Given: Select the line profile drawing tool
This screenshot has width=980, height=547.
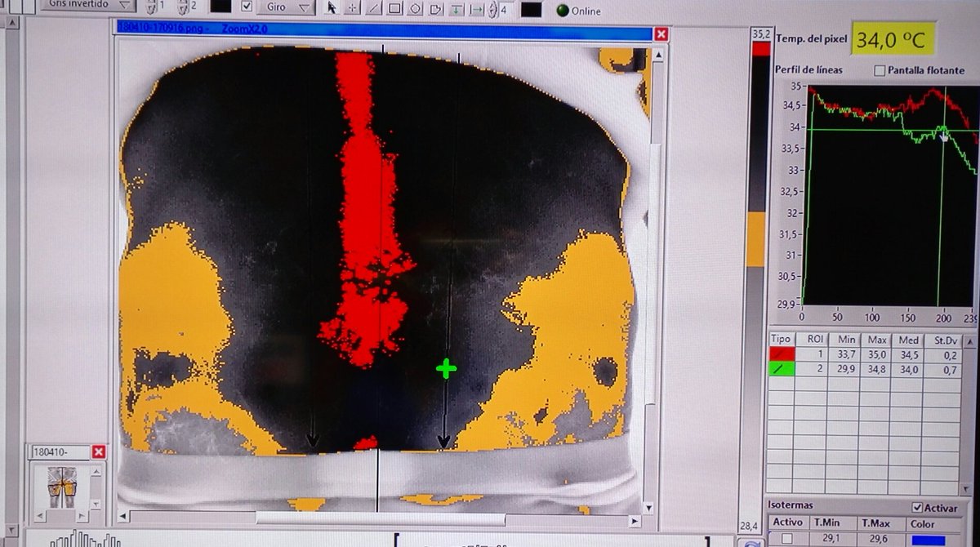Looking at the screenshot, I should 373,8.
